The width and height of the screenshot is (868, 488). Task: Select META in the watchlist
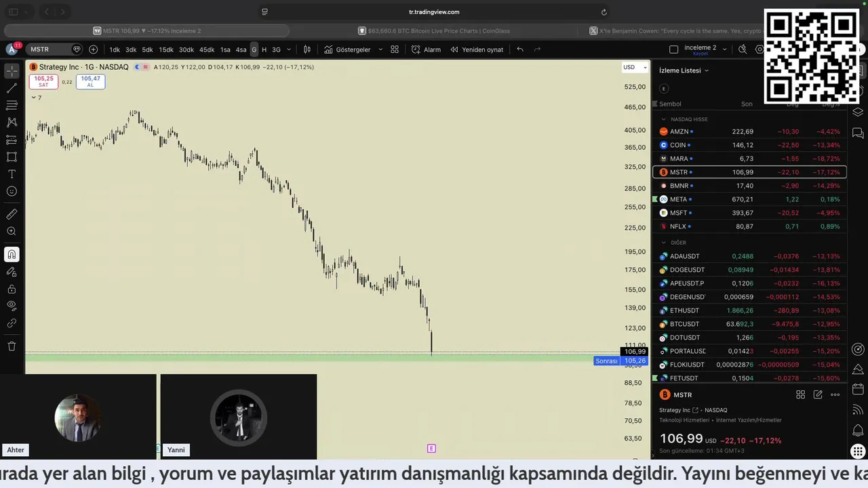(749, 199)
